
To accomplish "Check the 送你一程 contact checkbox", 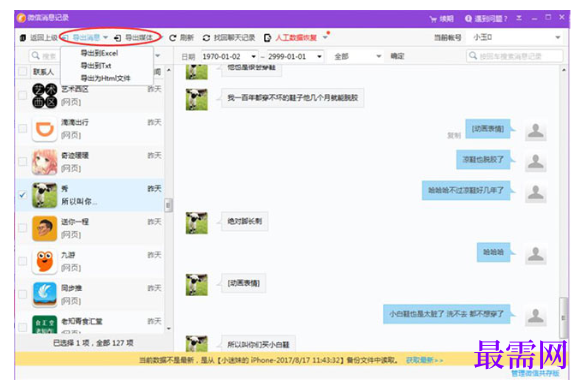I will pos(23,228).
